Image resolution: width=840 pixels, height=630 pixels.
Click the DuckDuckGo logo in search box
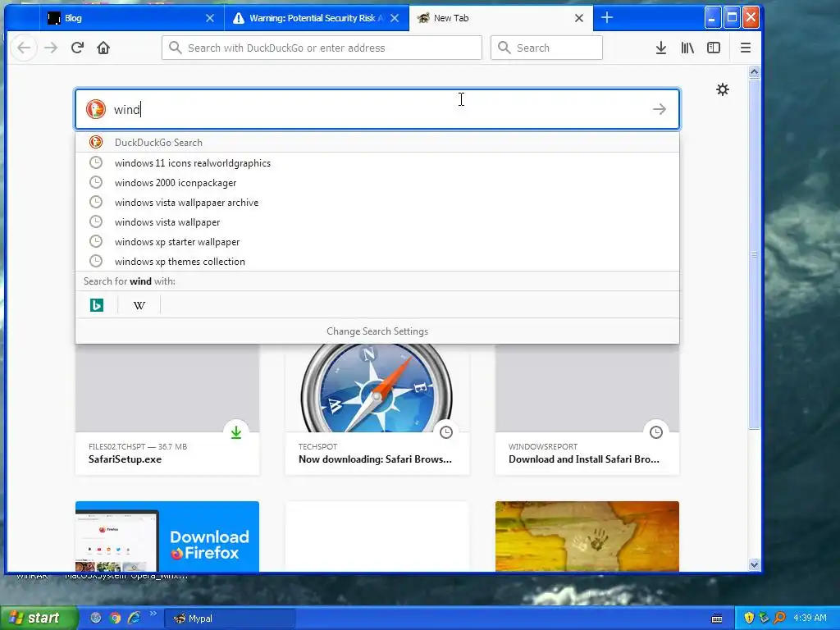point(96,109)
